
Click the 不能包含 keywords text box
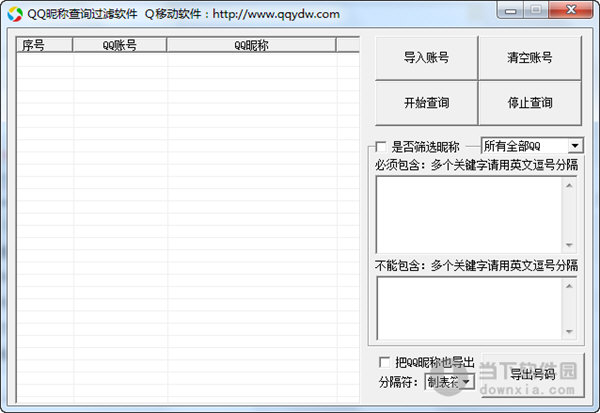point(476,309)
